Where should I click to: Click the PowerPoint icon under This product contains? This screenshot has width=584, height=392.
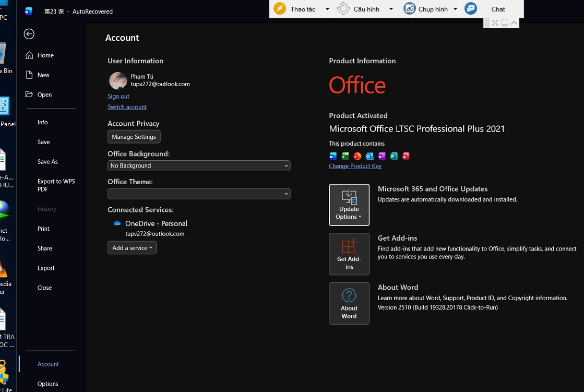pyautogui.click(x=357, y=156)
